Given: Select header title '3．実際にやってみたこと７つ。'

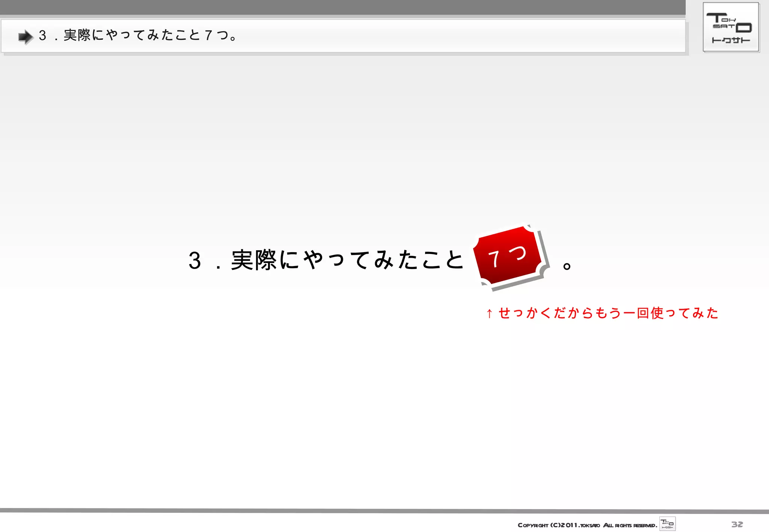Looking at the screenshot, I should pyautogui.click(x=138, y=36).
